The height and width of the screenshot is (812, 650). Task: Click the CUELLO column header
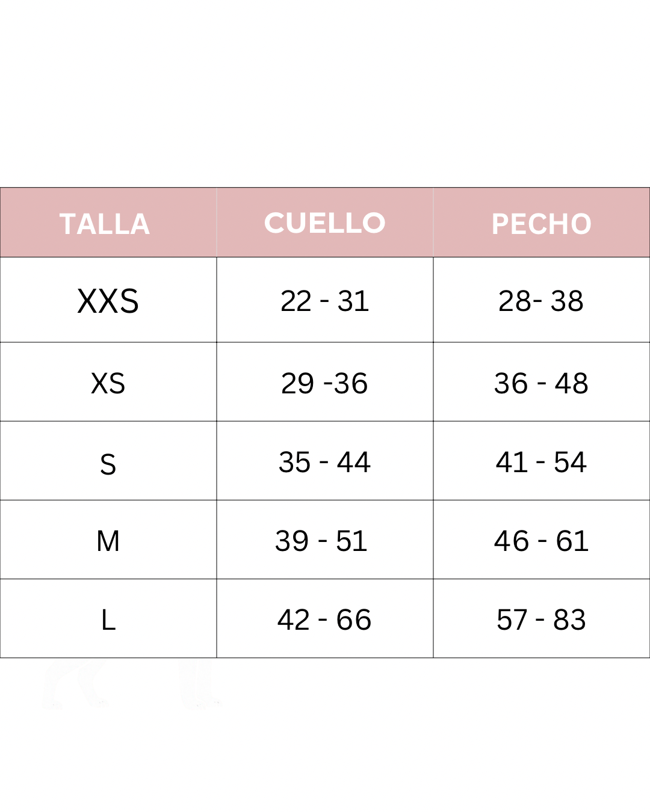coord(324,223)
